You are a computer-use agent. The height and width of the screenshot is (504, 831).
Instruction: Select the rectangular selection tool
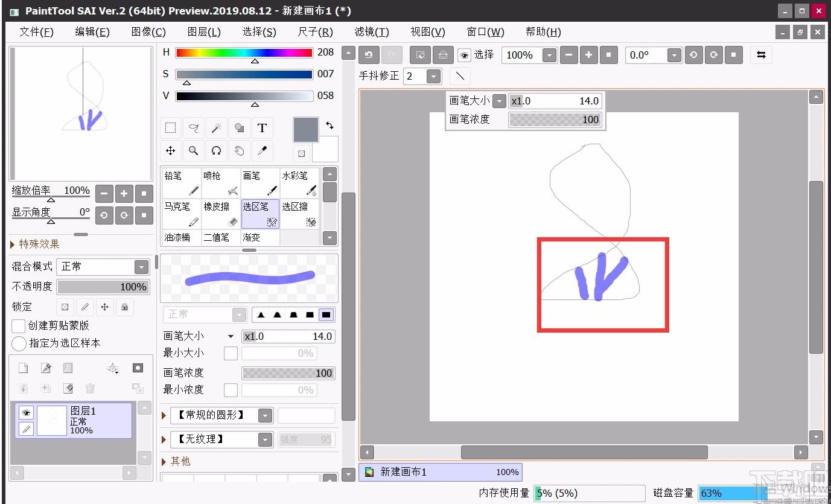171,128
